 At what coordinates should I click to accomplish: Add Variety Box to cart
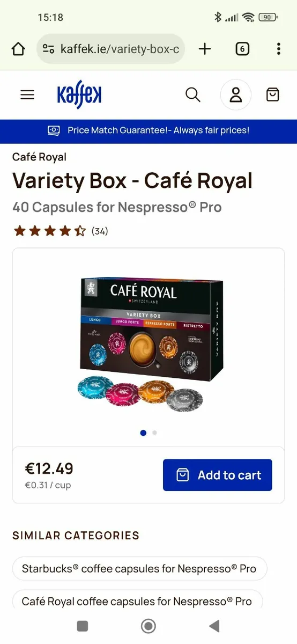(x=218, y=475)
